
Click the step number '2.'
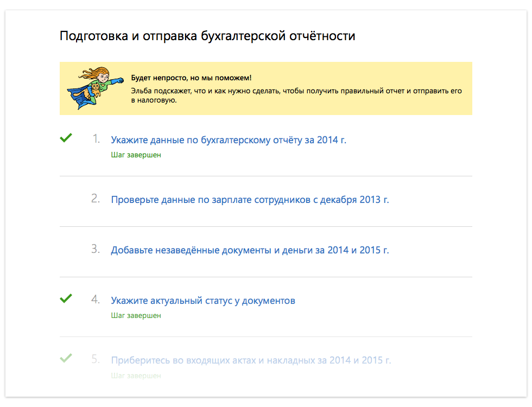click(x=96, y=199)
